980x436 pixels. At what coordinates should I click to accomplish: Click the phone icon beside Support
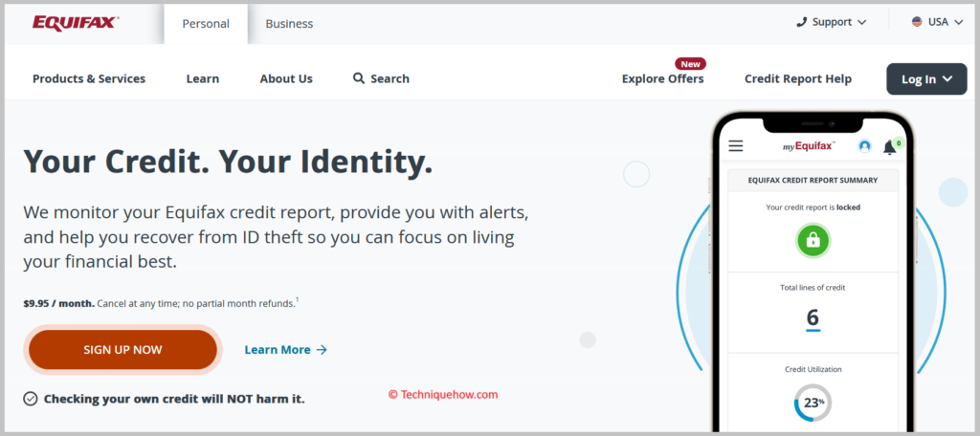(801, 22)
